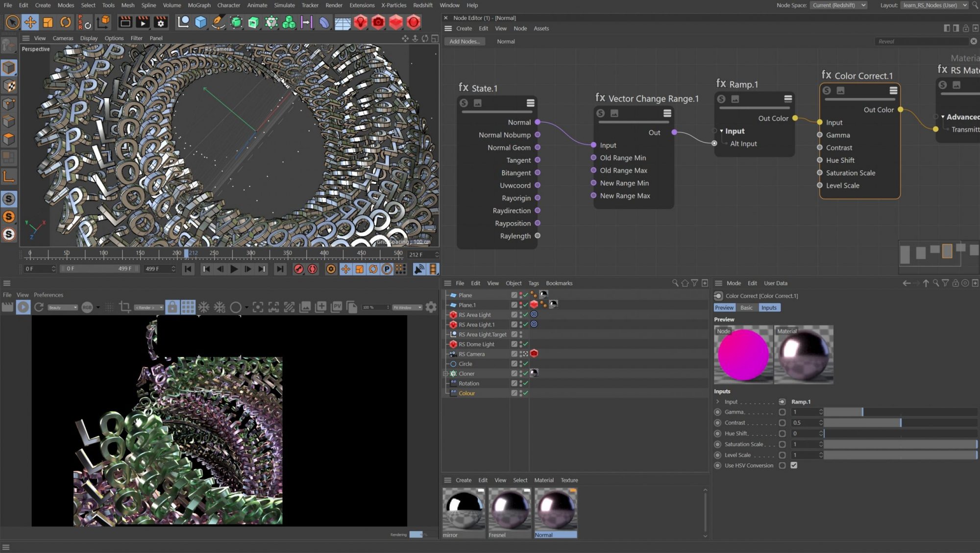Switch to the Basic tab in Attributes
Viewport: 980px width, 553px height.
click(746, 307)
